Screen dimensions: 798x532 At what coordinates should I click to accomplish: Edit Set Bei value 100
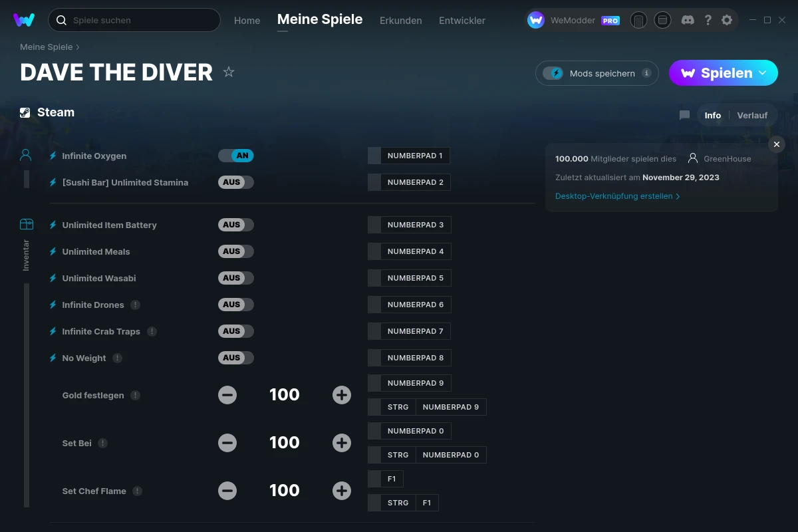(x=285, y=443)
